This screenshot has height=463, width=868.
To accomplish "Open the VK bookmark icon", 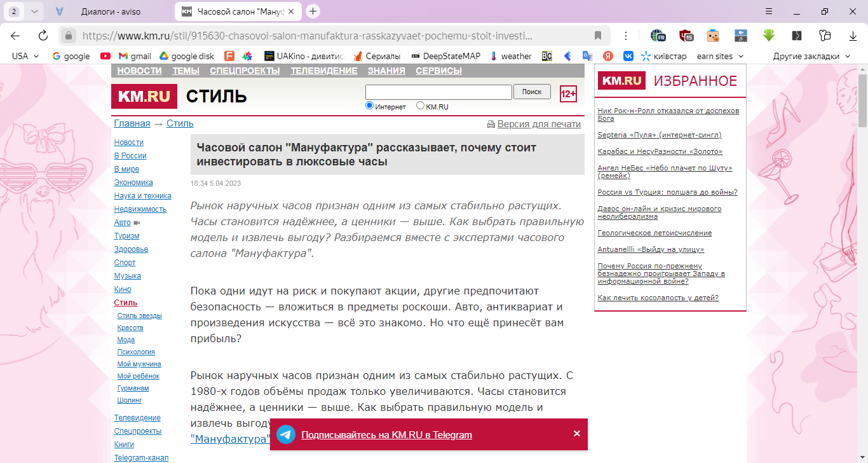I will click(628, 56).
